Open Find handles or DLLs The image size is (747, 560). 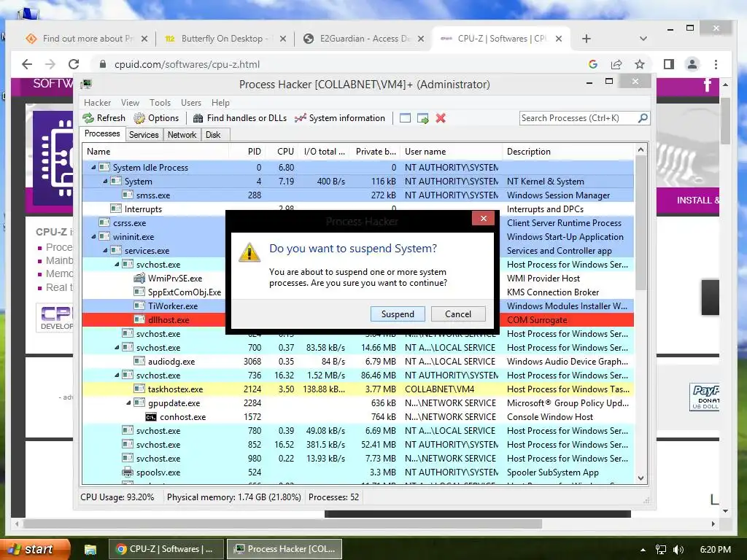tap(239, 118)
